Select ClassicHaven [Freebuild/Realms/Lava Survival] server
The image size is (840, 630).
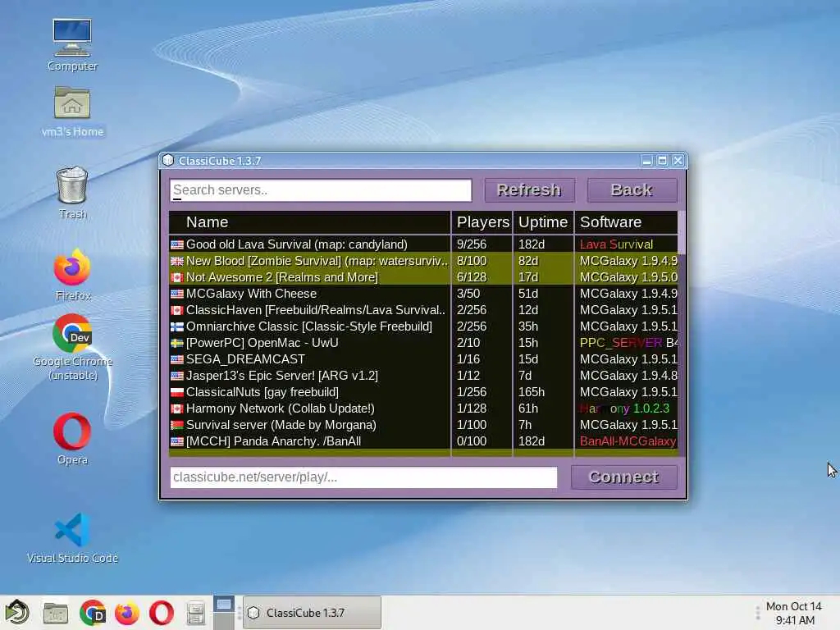[x=309, y=310]
